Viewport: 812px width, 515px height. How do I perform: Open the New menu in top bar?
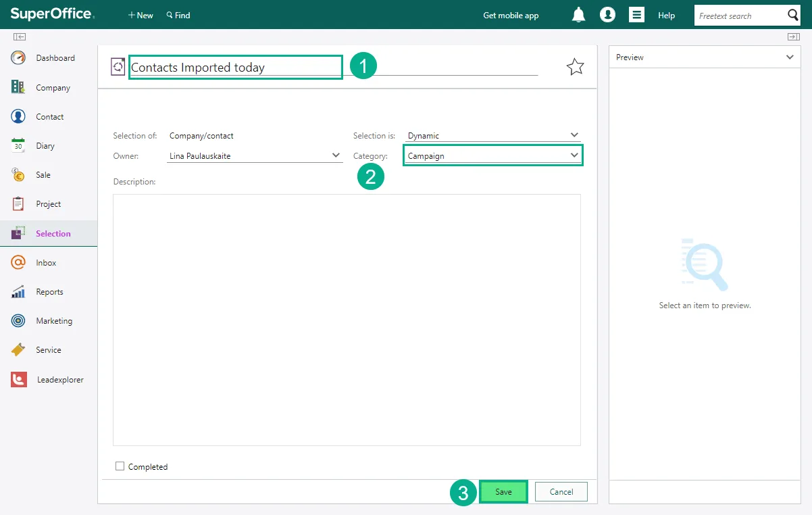141,16
